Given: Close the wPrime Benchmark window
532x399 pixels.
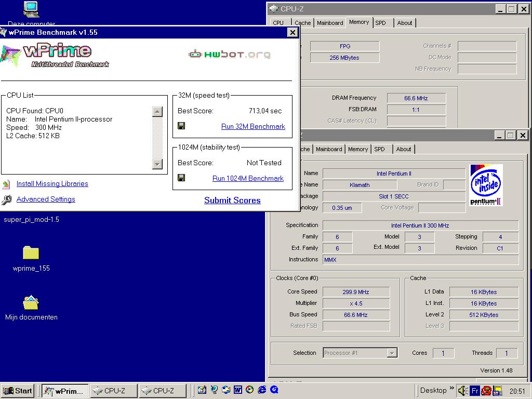Looking at the screenshot, I should click(292, 32).
